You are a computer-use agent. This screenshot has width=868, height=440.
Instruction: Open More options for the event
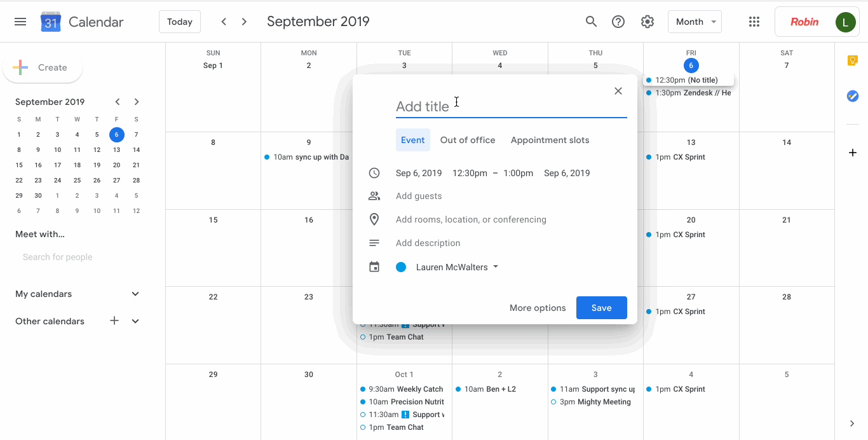point(537,308)
